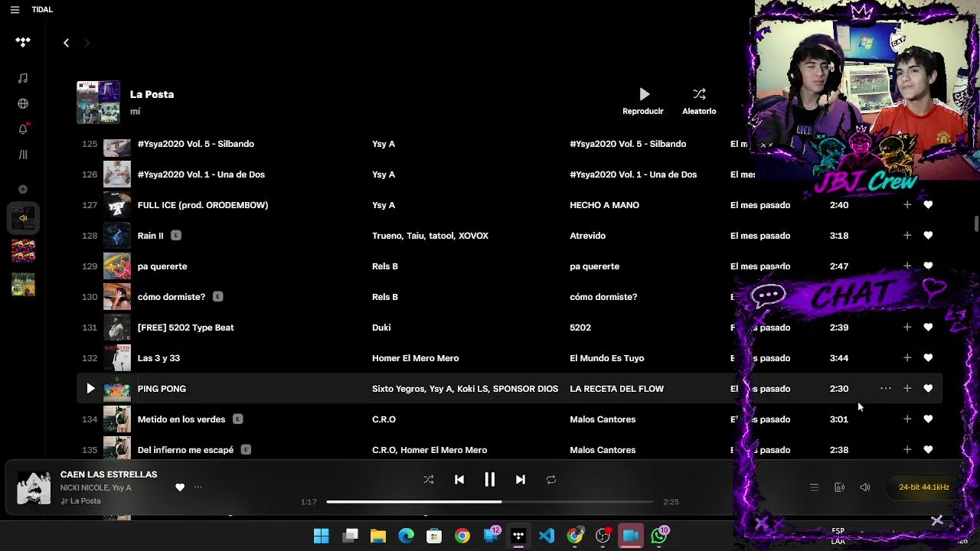
Task: Open the play queue icon
Action: (814, 487)
